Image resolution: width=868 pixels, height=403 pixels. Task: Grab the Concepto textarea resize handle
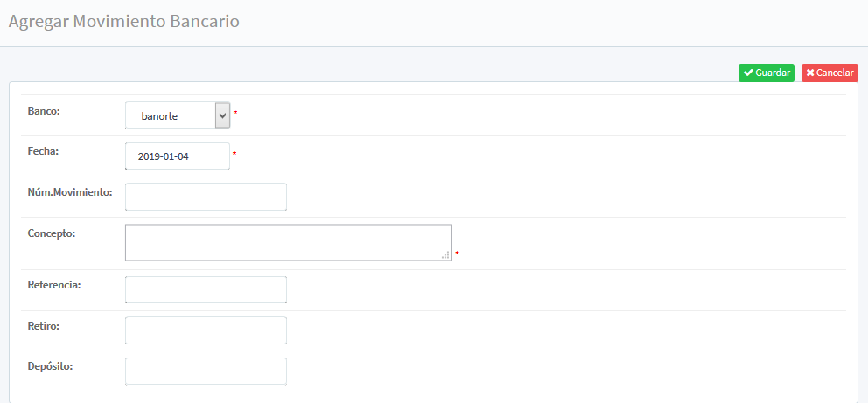(446, 255)
